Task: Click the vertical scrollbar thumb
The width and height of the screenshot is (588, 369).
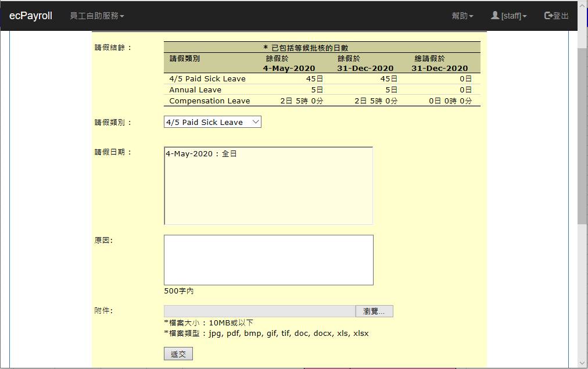Action: pyautogui.click(x=582, y=134)
